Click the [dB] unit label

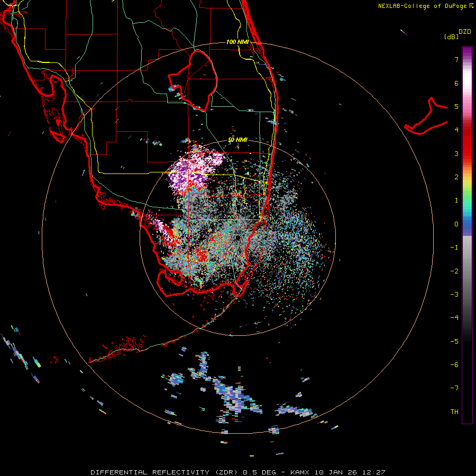tap(452, 36)
